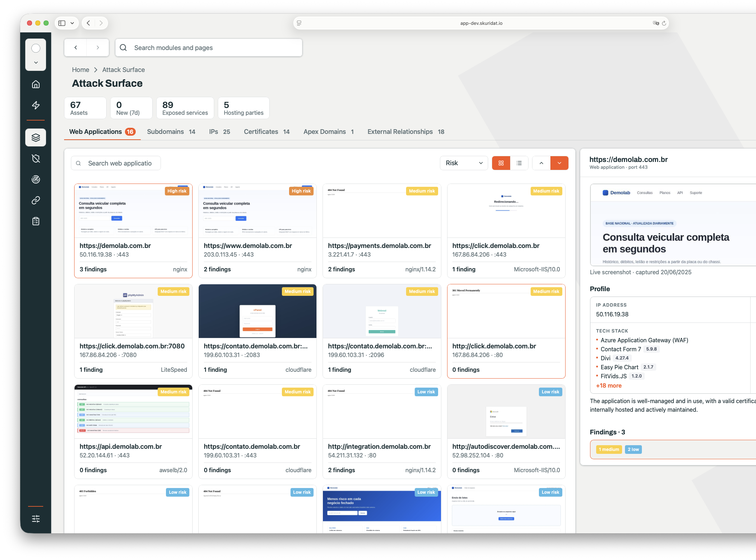Click the Home breadcrumb link

pos(81,69)
